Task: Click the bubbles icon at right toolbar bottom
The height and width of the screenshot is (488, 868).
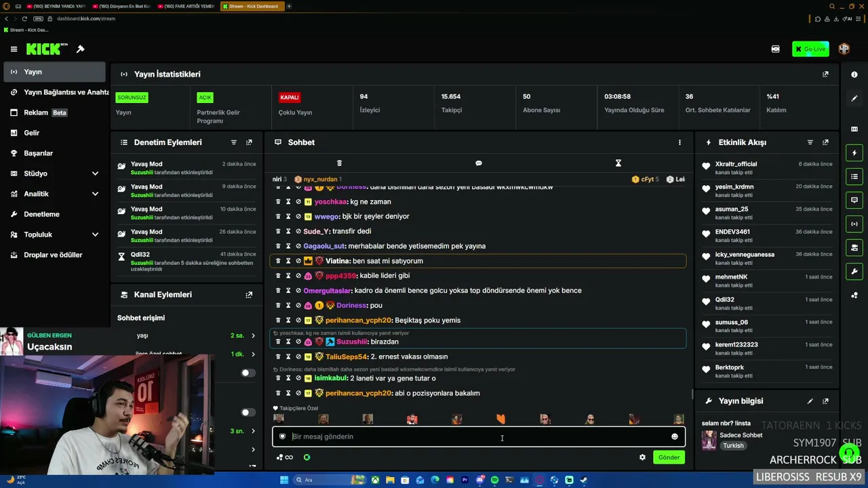Action: point(854,296)
